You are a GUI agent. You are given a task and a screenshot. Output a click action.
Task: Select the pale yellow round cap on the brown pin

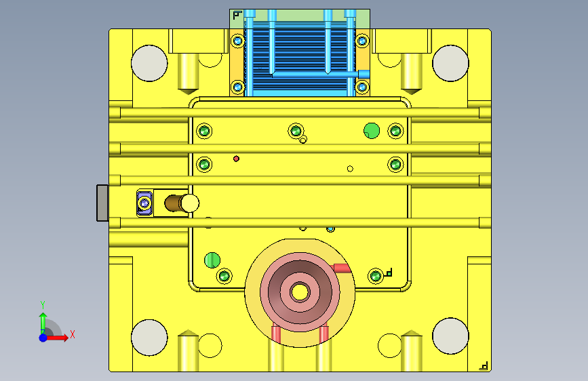click(190, 203)
